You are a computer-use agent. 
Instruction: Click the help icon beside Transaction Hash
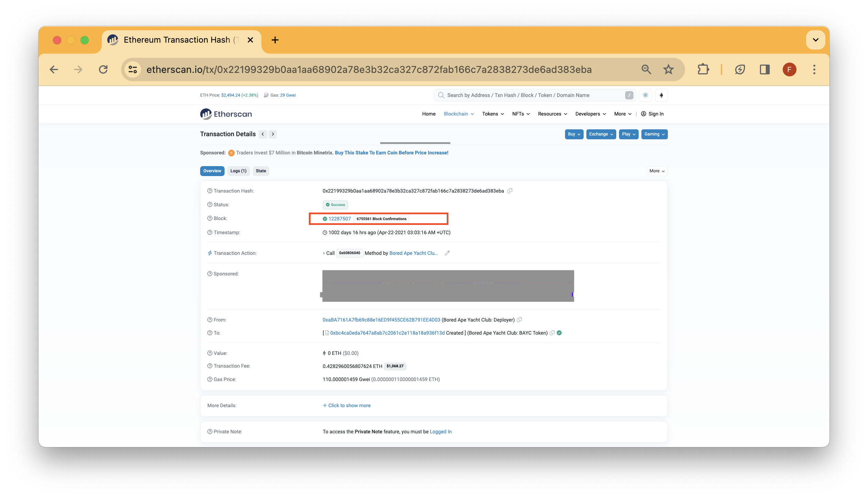coord(210,191)
